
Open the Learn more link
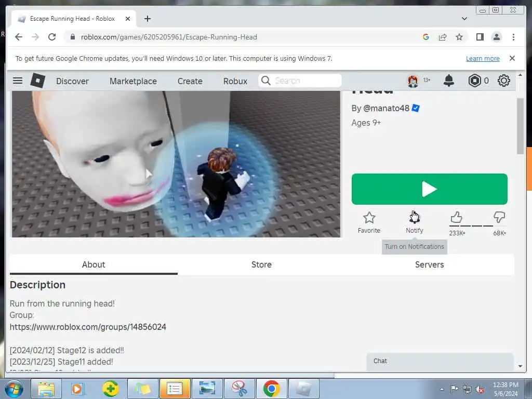[483, 58]
